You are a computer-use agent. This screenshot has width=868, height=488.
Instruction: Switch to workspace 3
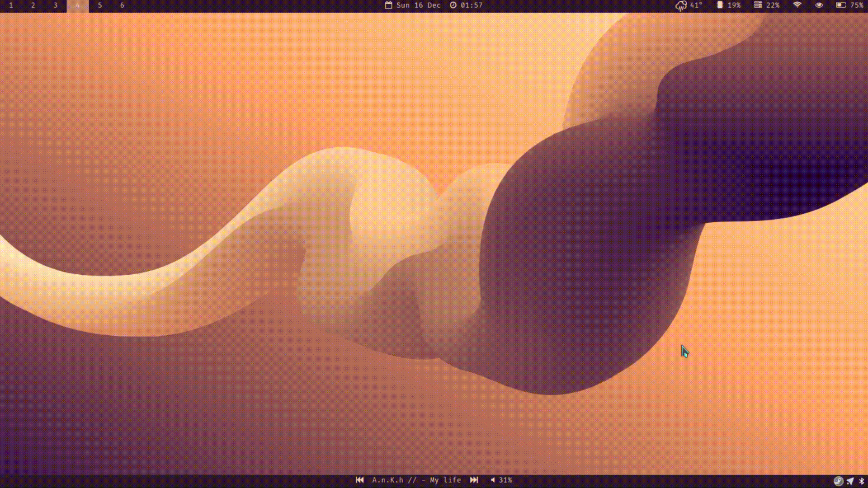click(55, 5)
